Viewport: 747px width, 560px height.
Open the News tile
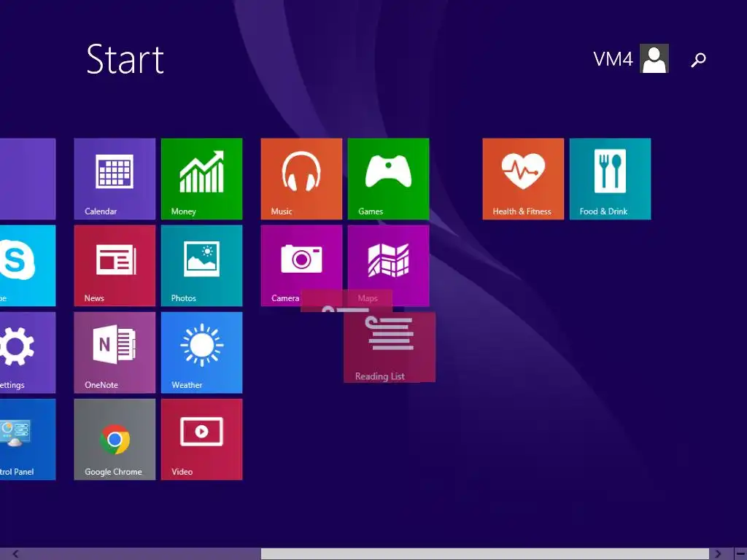[x=115, y=265]
